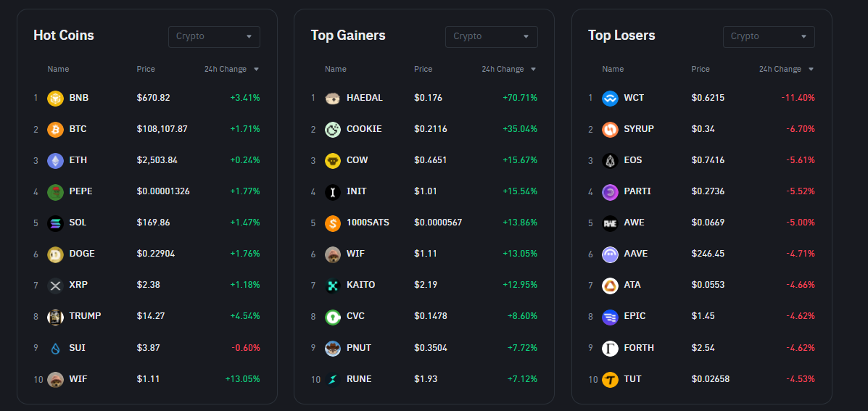This screenshot has width=868, height=411.
Task: Click the PEPE frog icon
Action: 56,191
